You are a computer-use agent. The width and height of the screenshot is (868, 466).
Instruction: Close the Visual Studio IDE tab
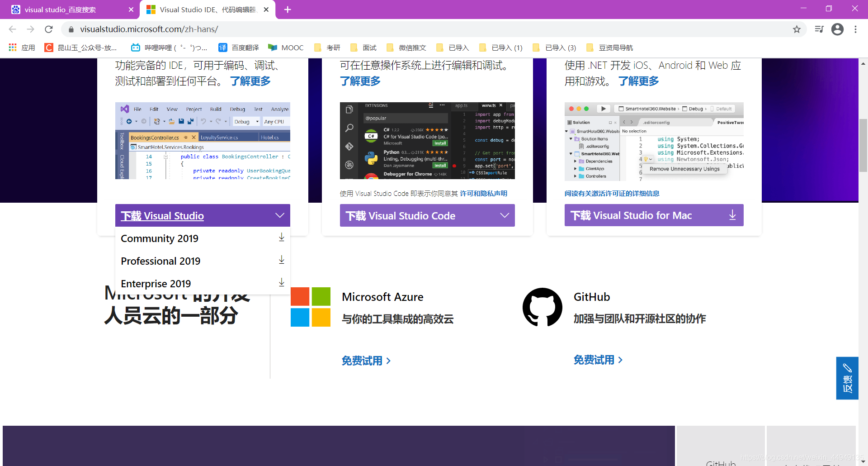coord(266,10)
